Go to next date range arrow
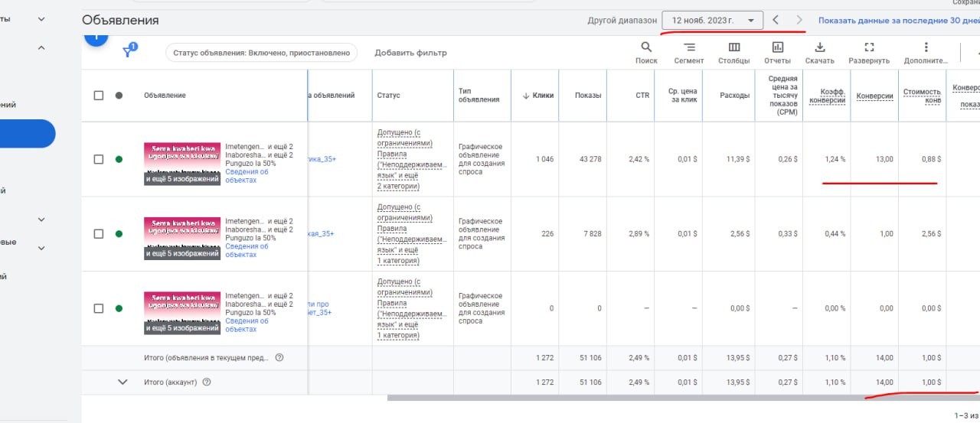 click(x=799, y=20)
